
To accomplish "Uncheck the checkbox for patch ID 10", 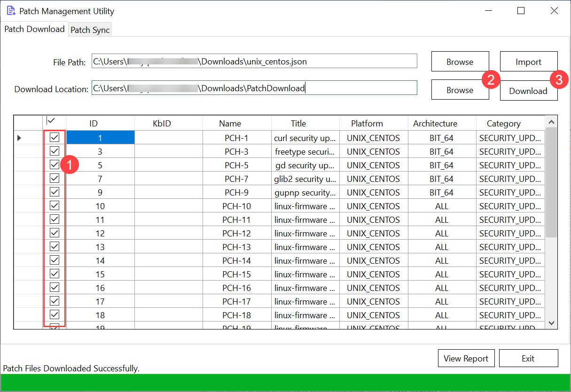I will 55,206.
